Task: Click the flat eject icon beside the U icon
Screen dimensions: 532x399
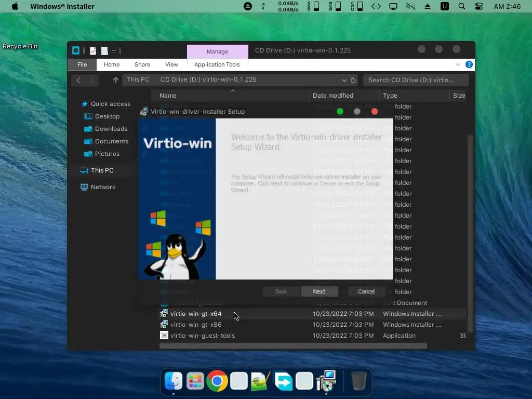Action: 428,6
